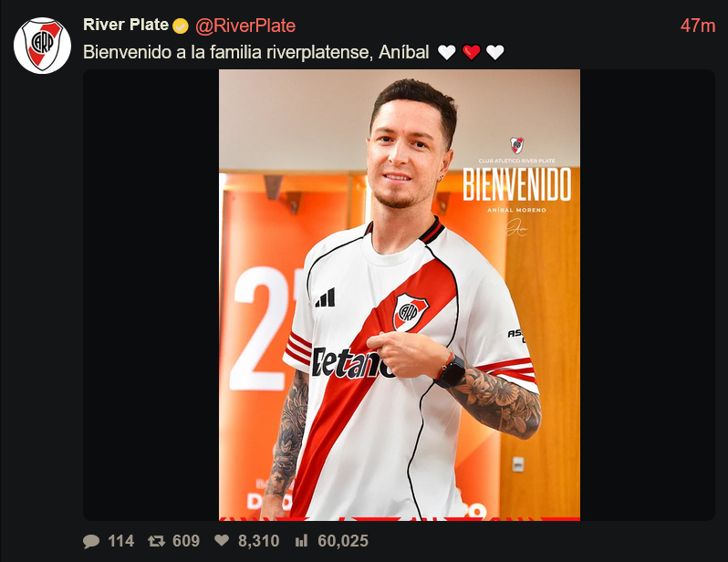The height and width of the screenshot is (562, 728).
Task: Click the red heart emoji in tweet
Action: pos(472,52)
